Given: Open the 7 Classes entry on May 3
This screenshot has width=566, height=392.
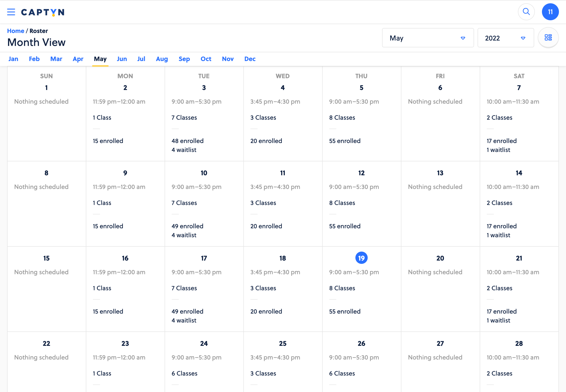Looking at the screenshot, I should point(184,118).
